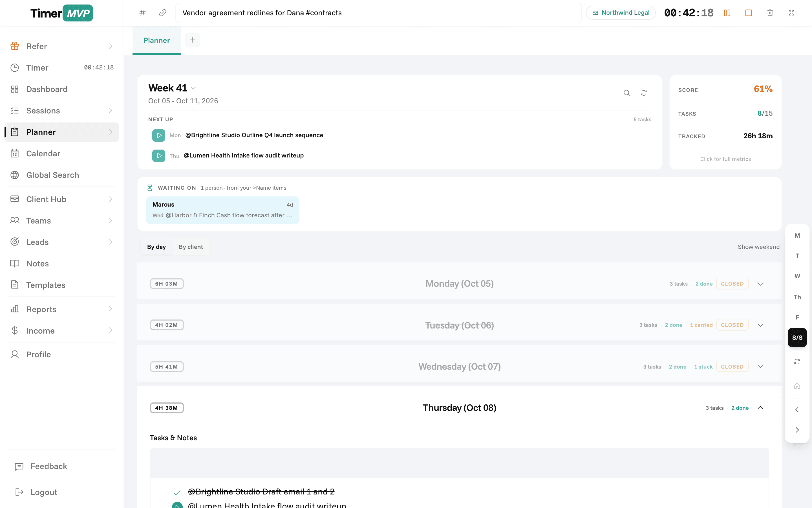Viewport: 812px width, 508px height.
Task: Go to next week with right arrow
Action: point(797,430)
